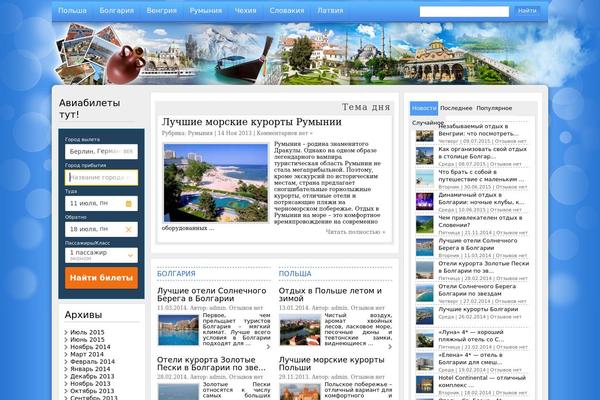The height and width of the screenshot is (400, 600).
Task: Click the Найти search button
Action: 527,11
